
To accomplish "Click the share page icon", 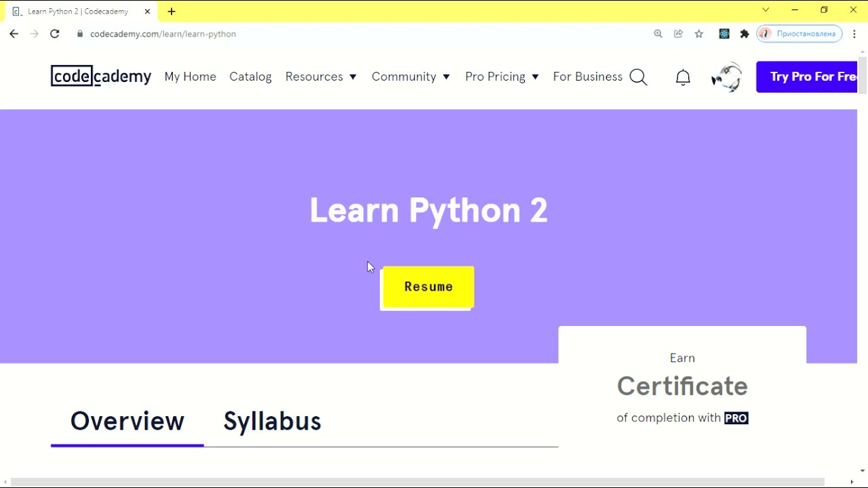I will click(678, 34).
